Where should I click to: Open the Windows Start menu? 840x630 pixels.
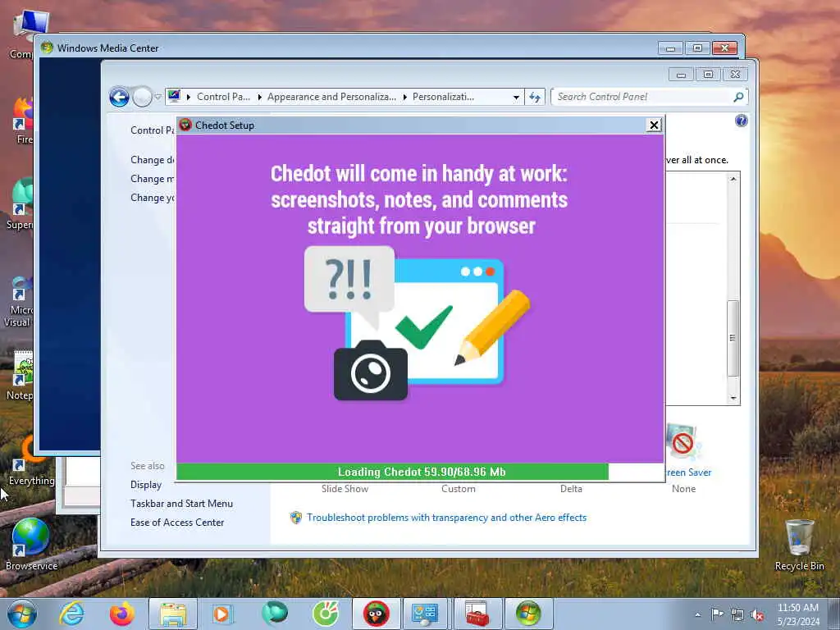(22, 614)
